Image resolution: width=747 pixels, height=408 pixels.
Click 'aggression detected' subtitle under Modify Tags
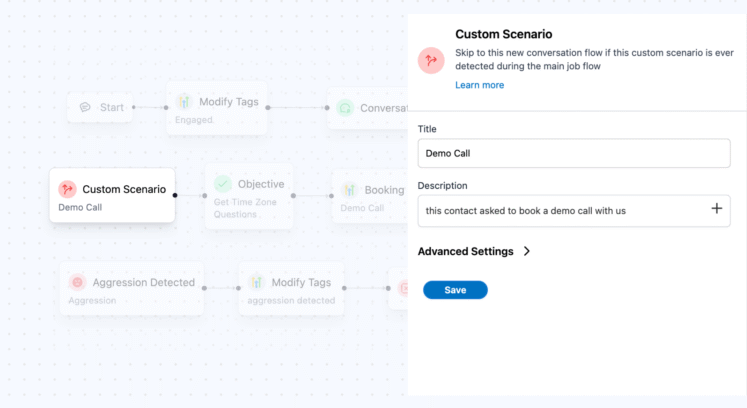pos(291,300)
